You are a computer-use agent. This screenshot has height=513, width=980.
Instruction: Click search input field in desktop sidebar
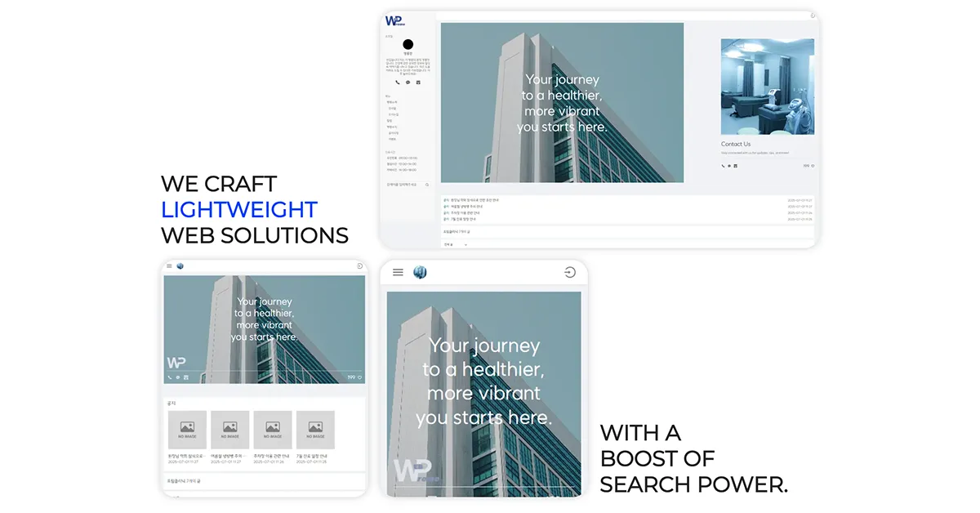coord(404,185)
